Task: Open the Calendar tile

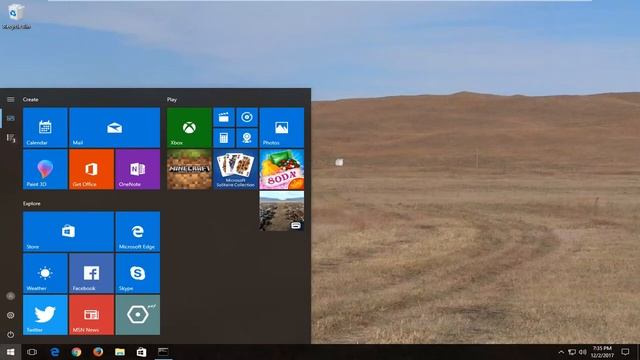Action: coord(45,127)
